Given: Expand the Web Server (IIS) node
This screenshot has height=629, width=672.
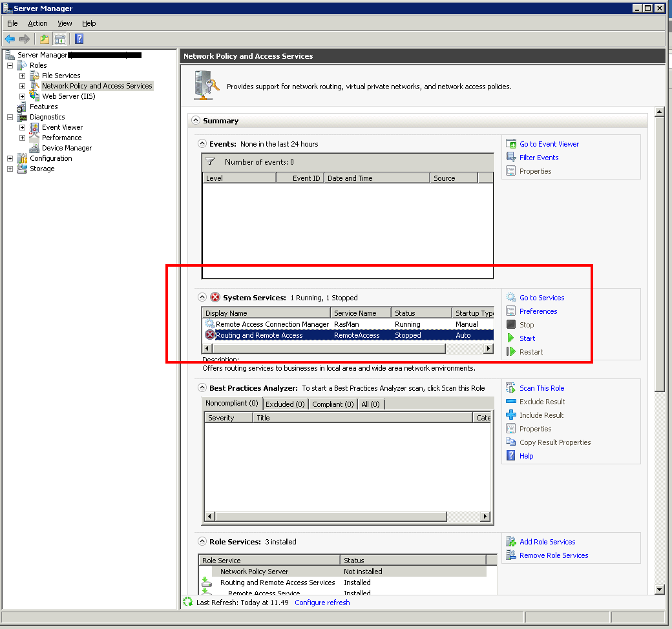Looking at the screenshot, I should pos(22,96).
